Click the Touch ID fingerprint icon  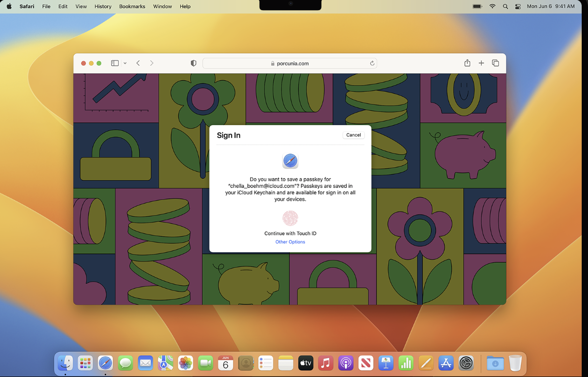tap(290, 218)
